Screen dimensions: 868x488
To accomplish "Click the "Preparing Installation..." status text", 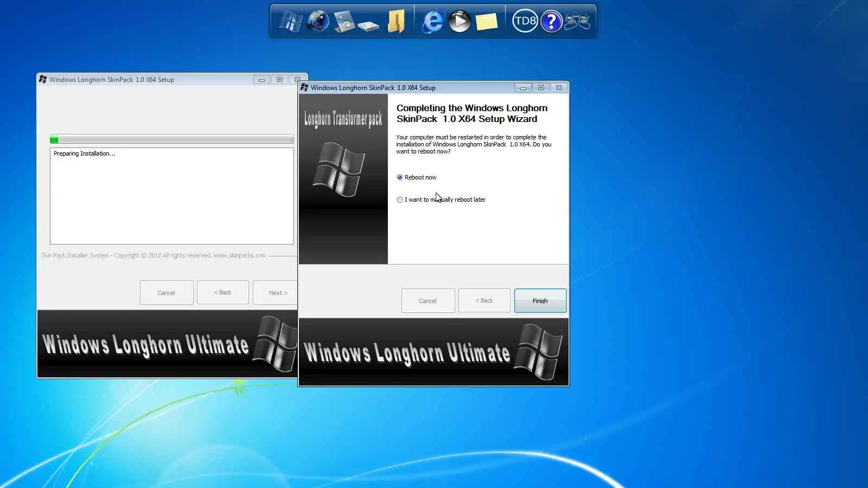I will tap(85, 153).
